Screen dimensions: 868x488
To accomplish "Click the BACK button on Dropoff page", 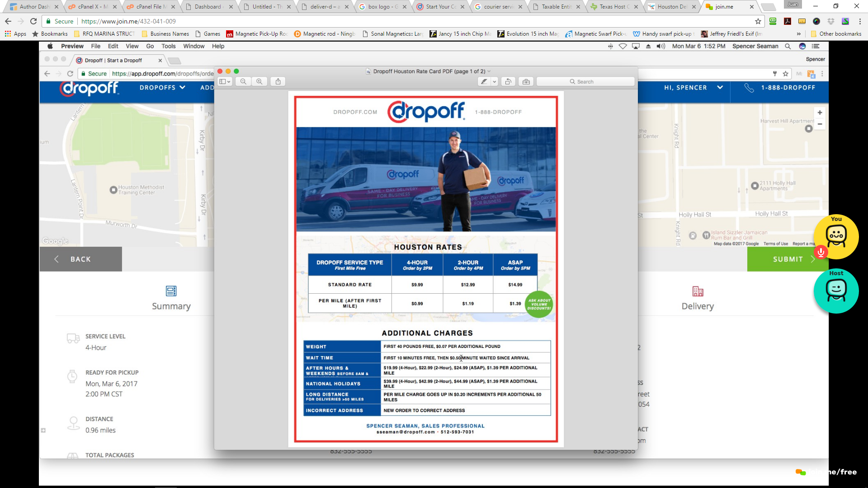I will 80,259.
